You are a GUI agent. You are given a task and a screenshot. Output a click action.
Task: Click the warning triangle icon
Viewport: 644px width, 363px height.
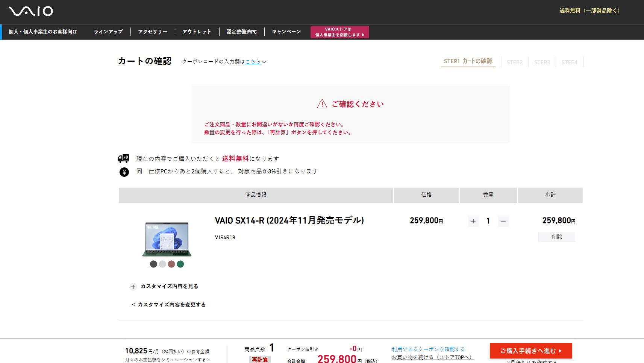pos(322,104)
